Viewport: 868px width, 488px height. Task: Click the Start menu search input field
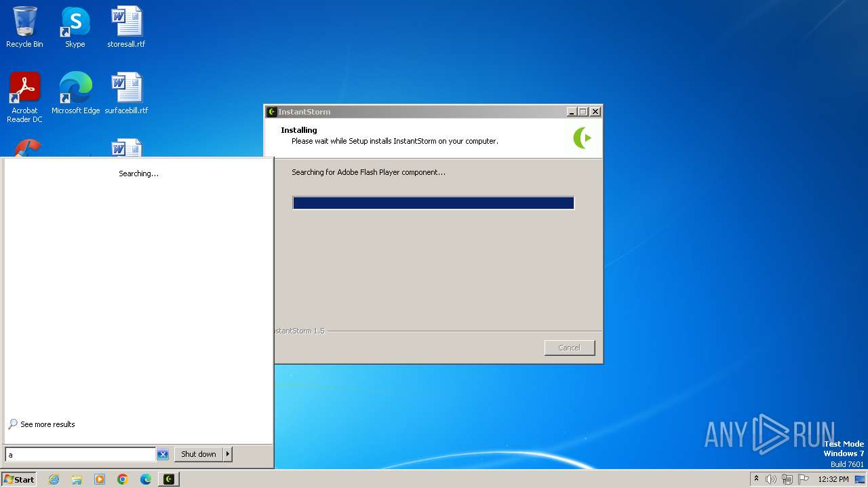pos(81,455)
